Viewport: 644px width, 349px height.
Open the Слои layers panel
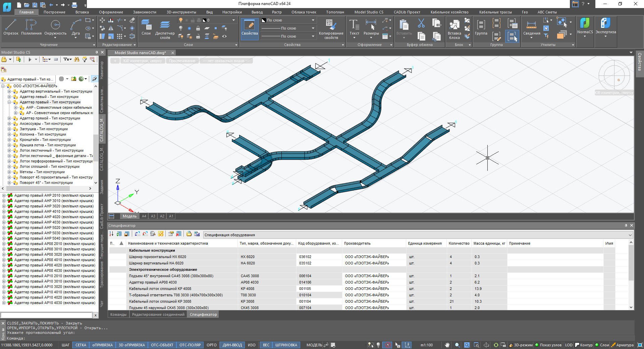pos(146,27)
